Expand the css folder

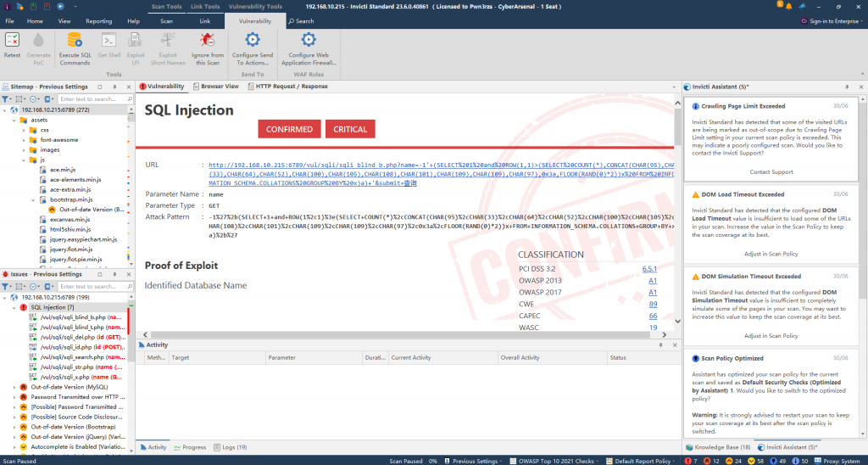(x=24, y=130)
